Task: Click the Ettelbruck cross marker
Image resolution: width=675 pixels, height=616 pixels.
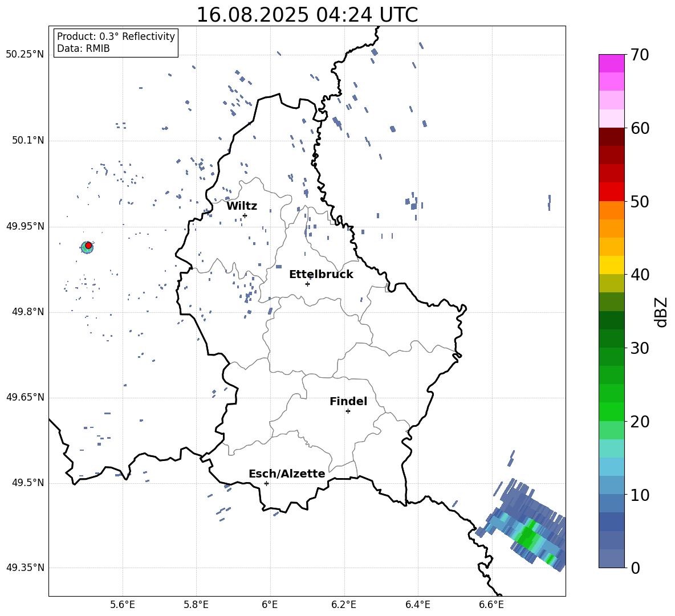Action: pyautogui.click(x=307, y=284)
